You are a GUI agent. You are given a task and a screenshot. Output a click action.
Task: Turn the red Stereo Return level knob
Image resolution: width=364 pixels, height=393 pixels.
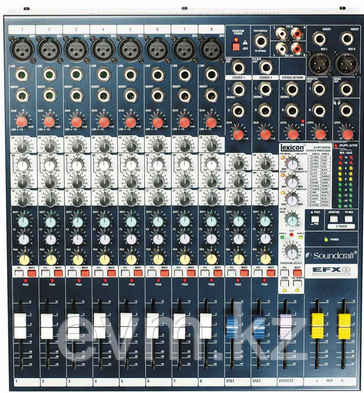293,134
